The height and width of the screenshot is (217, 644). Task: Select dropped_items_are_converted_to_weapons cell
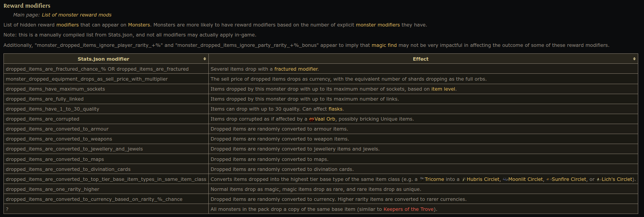(x=106, y=139)
